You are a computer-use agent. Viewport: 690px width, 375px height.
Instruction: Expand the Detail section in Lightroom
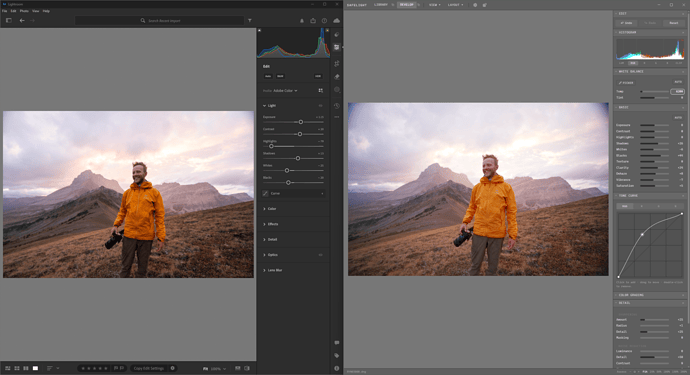[x=264, y=239]
